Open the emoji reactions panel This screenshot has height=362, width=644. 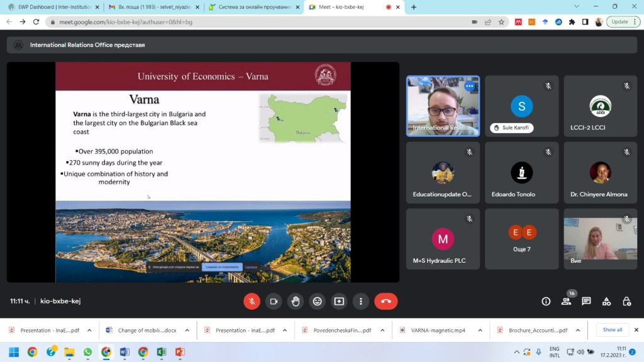click(317, 301)
